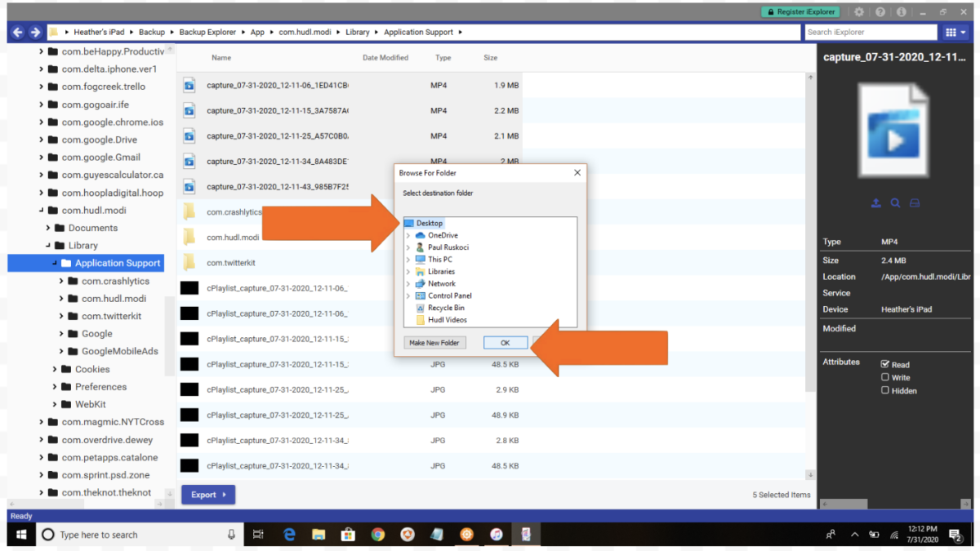Click the help question mark icon

[880, 12]
